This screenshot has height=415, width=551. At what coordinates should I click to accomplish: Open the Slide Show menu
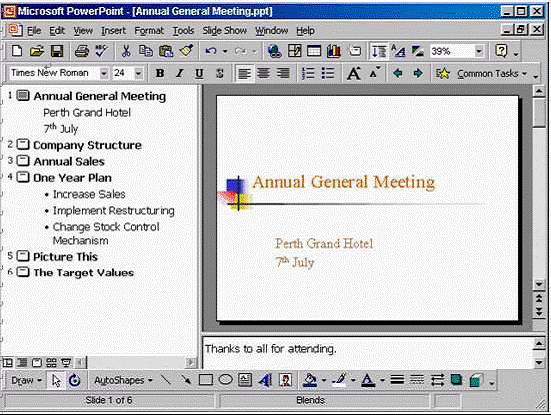point(225,31)
